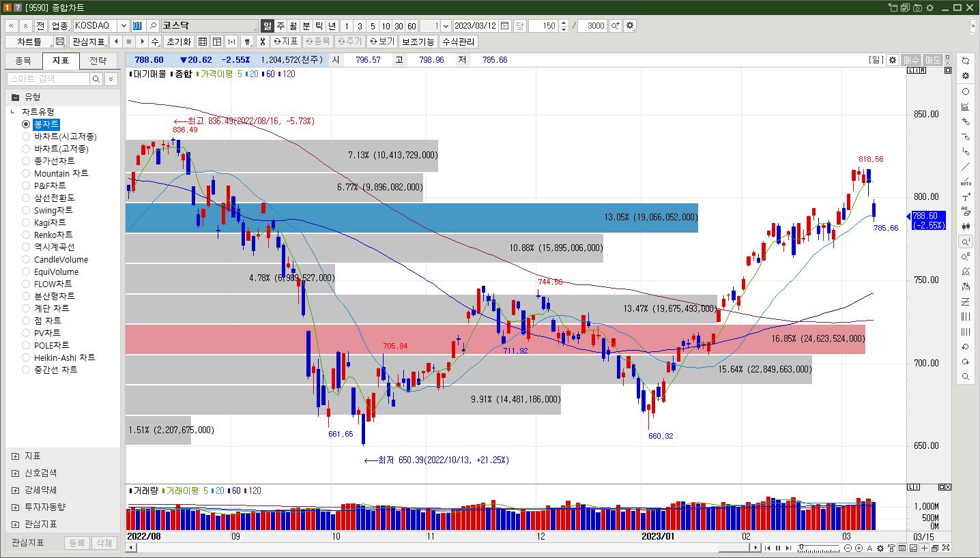Collapse the 유형 section
The height and width of the screenshot is (558, 980).
[16, 97]
